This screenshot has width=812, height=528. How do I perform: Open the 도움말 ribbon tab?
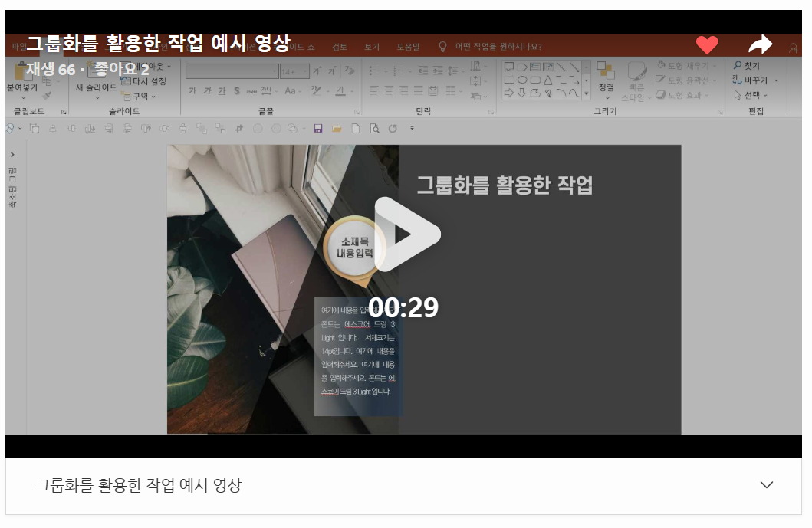[408, 47]
